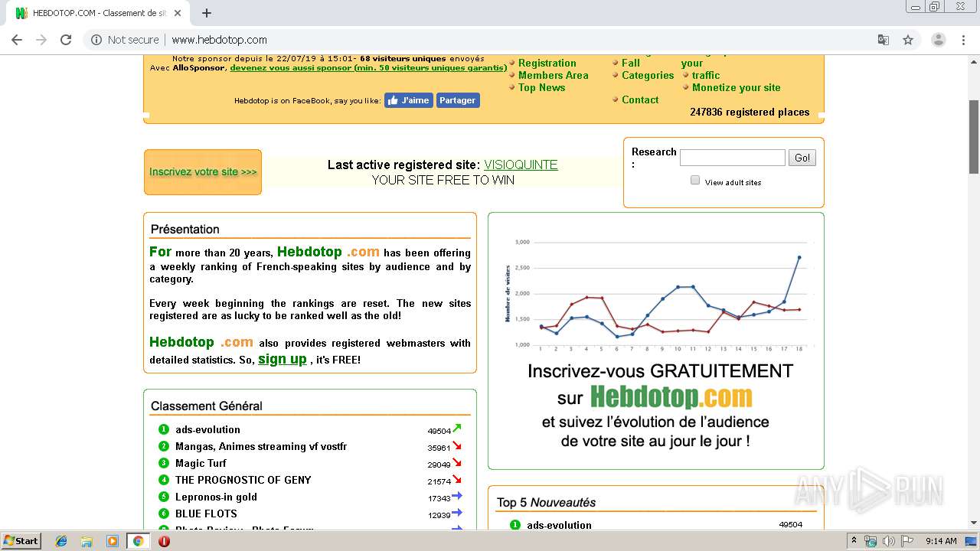Follow the sign up link
Screen dimensions: 980x551
(283, 359)
